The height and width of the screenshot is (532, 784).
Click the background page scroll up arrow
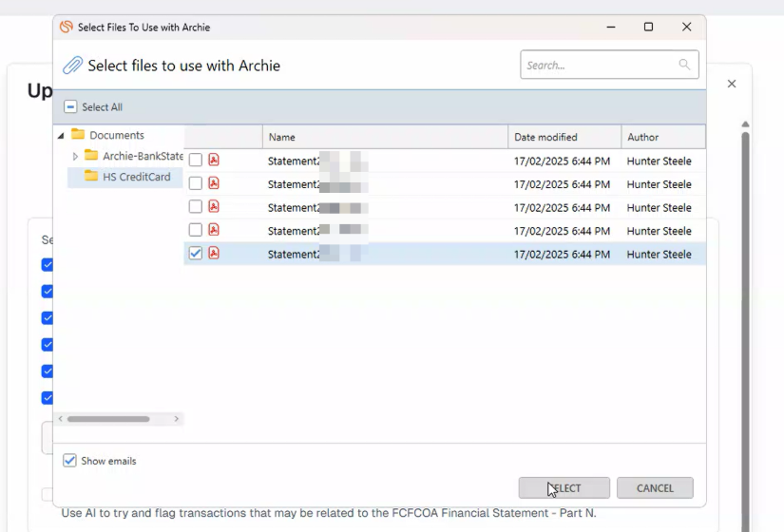click(745, 124)
